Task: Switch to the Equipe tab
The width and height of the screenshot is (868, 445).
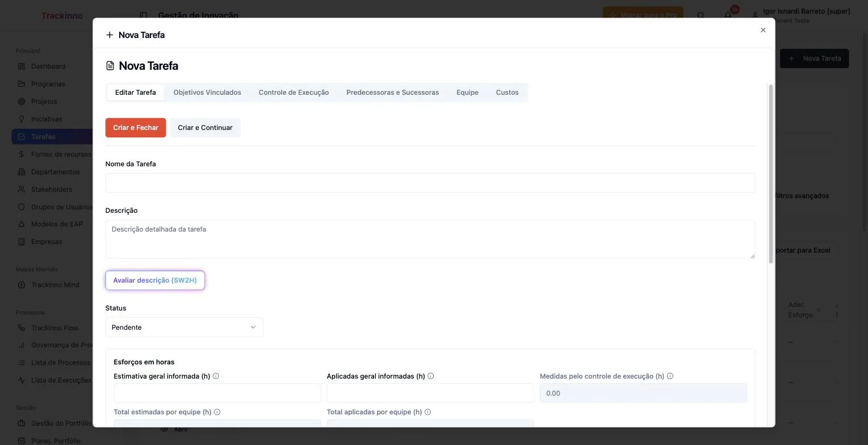Action: point(467,93)
